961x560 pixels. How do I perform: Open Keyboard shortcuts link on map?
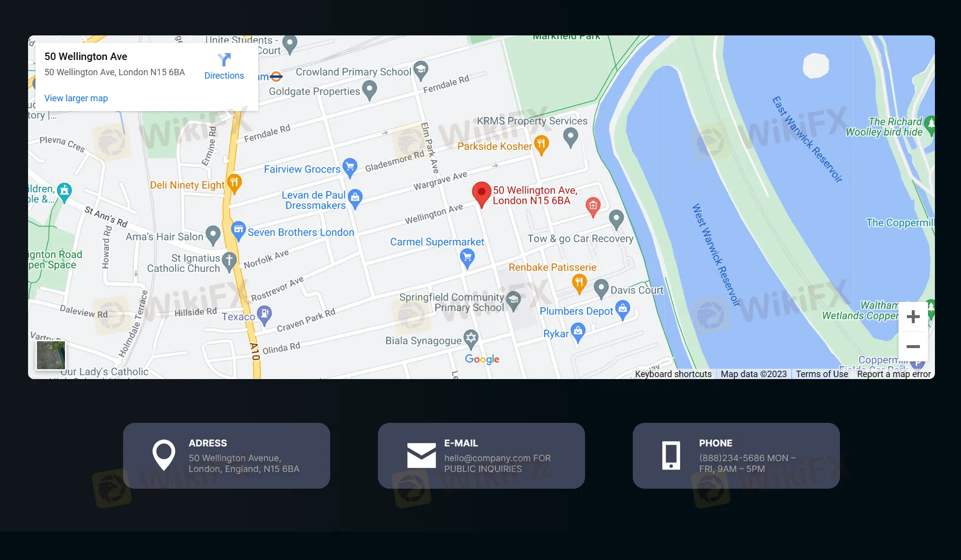(x=673, y=374)
